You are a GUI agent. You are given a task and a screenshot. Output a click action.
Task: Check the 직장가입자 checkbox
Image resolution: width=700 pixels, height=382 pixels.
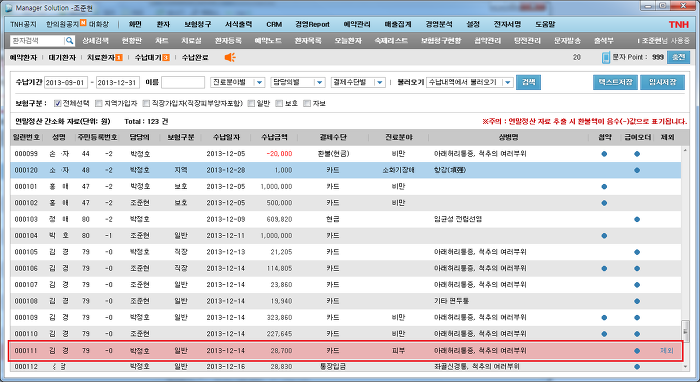[146, 104]
